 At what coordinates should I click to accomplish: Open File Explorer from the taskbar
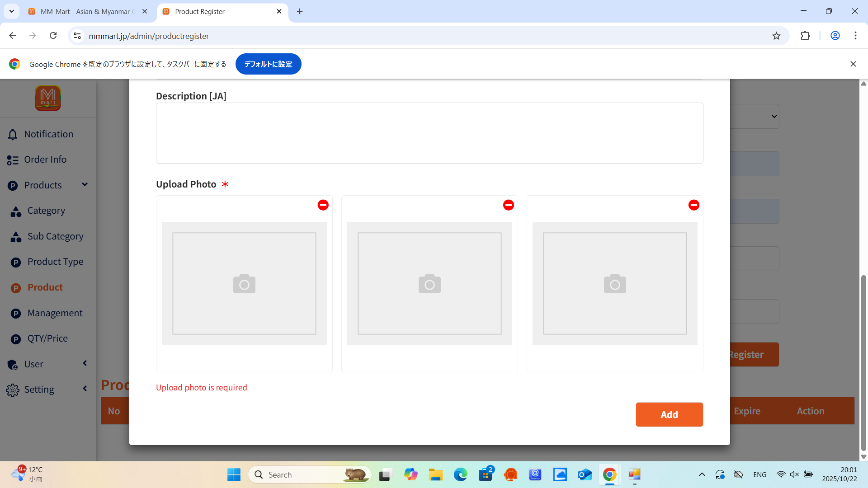click(x=435, y=474)
